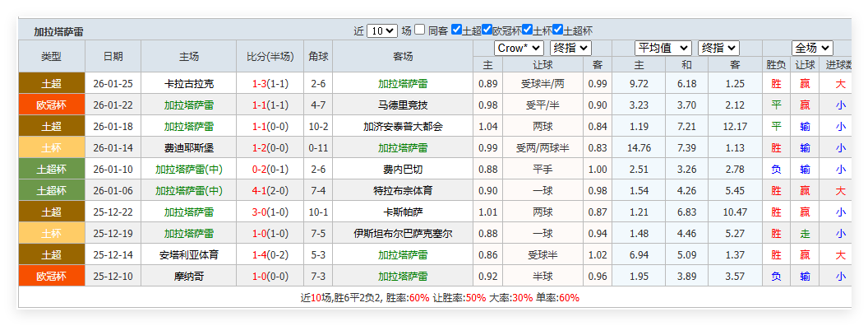Click corner count 10-2 cell
Screen dimensions: 868x326
(x=318, y=127)
